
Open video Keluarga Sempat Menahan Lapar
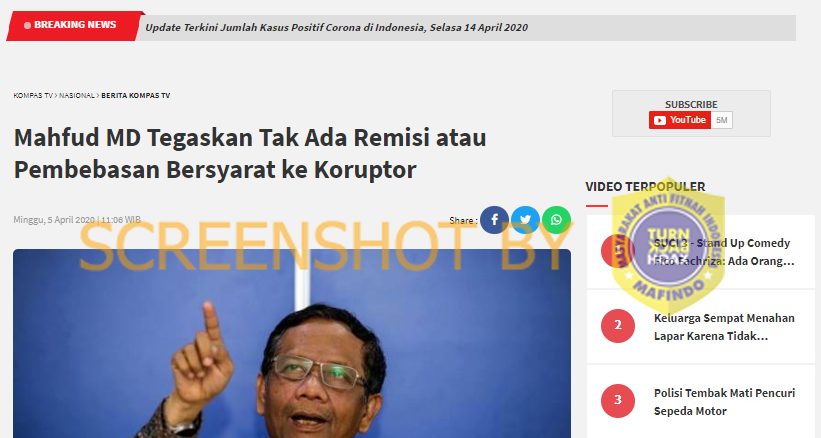click(724, 327)
